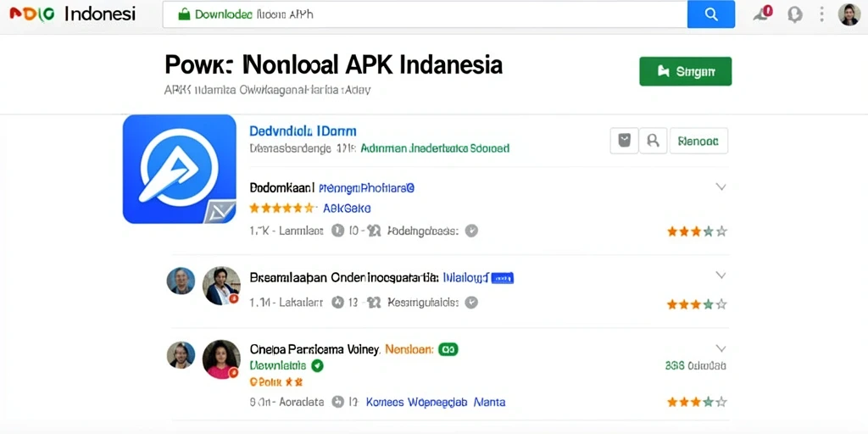Focus the search field with Downlodec text
The width and height of the screenshot is (868, 434).
pyautogui.click(x=425, y=14)
